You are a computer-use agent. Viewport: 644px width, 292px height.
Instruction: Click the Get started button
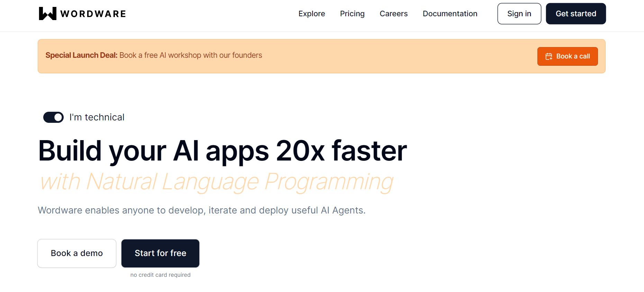[576, 13]
